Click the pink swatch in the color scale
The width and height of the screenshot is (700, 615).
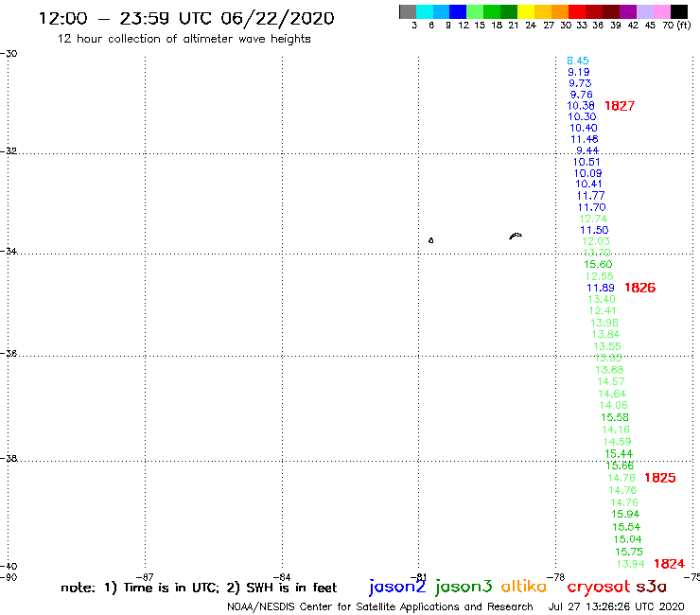(662, 11)
